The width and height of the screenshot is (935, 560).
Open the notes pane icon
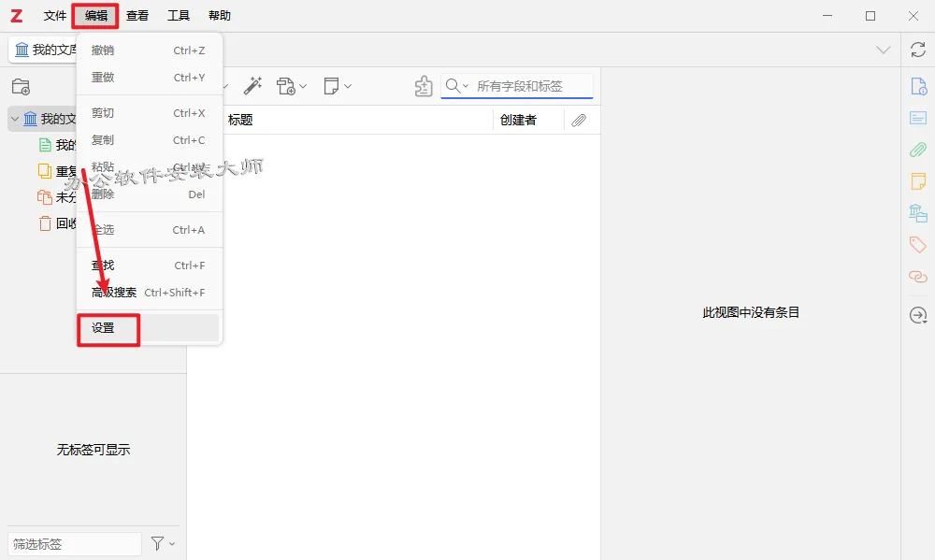pyautogui.click(x=918, y=180)
